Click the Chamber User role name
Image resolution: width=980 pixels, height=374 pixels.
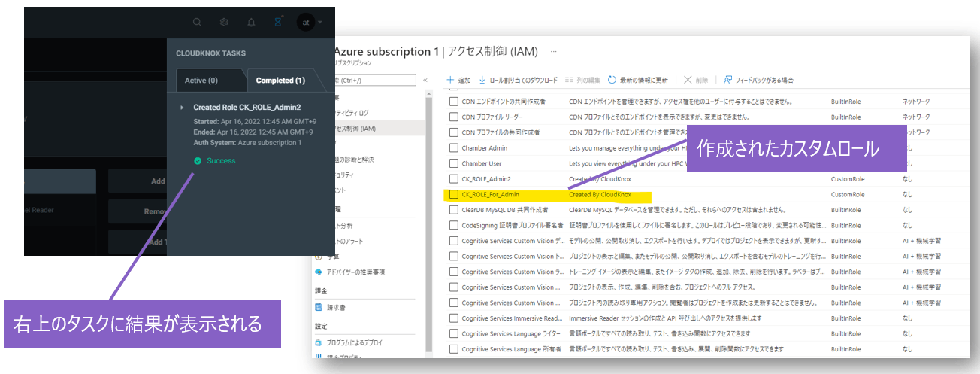pyautogui.click(x=482, y=163)
